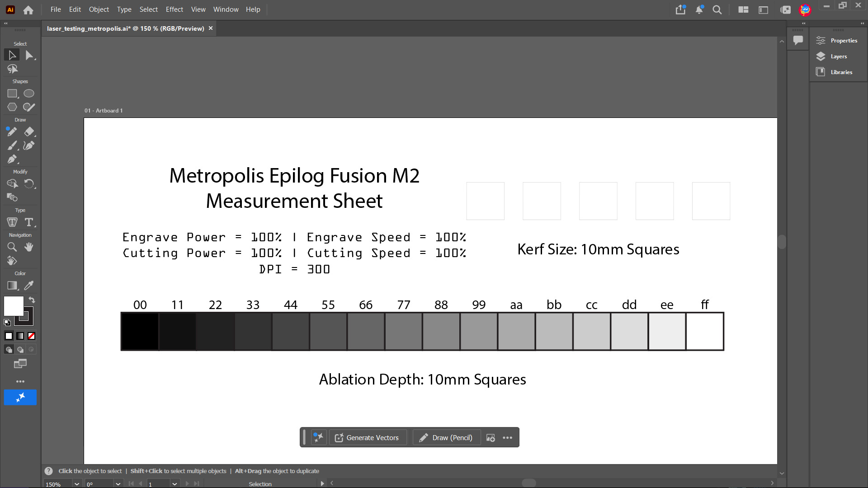Viewport: 868px width, 488px height.
Task: Select the Ellipse shape tool
Action: tap(29, 94)
